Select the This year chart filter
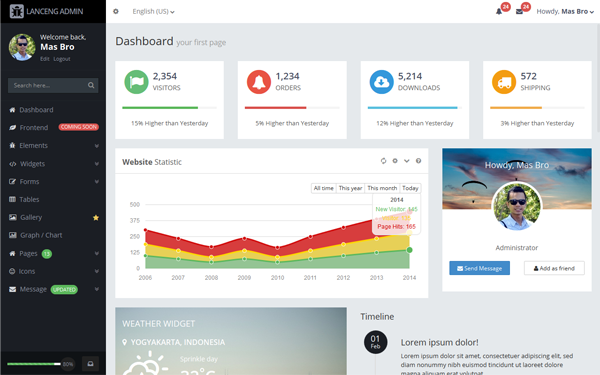600x375 pixels. [x=351, y=188]
